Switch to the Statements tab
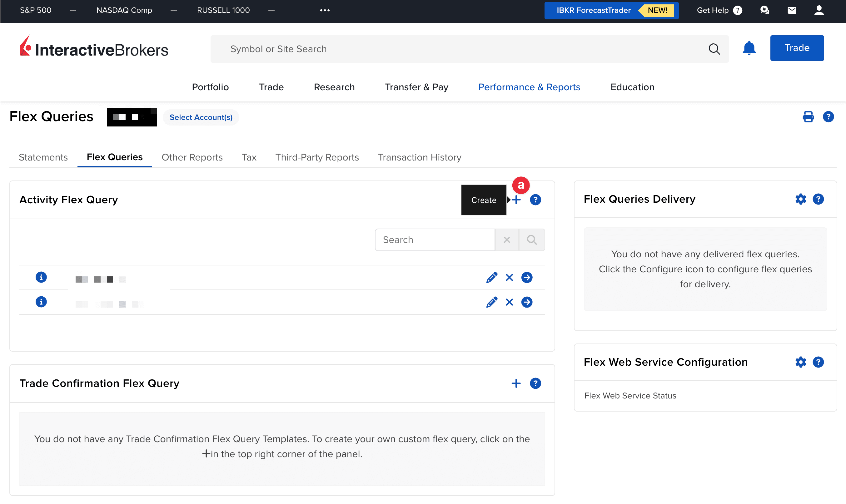This screenshot has width=846, height=504. pyautogui.click(x=43, y=157)
